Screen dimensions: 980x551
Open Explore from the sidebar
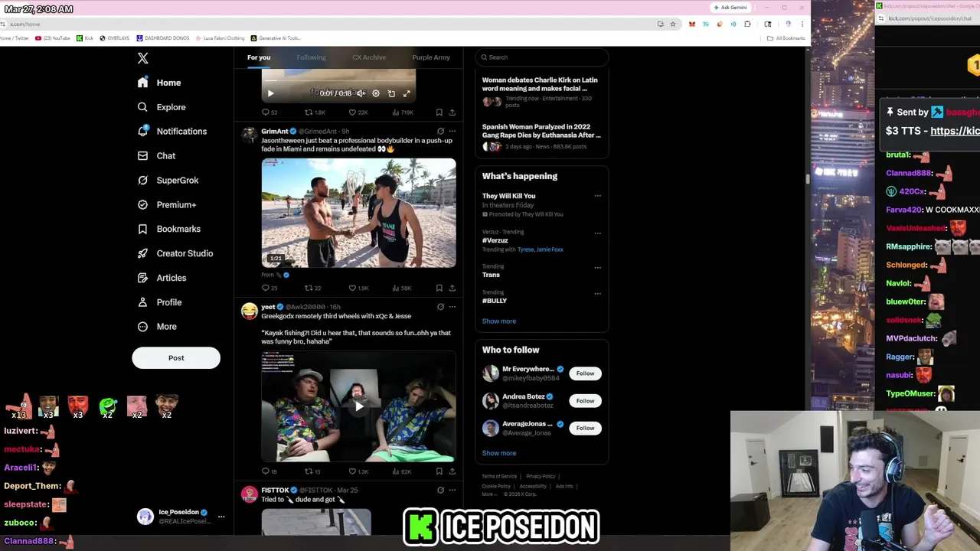[x=162, y=107]
